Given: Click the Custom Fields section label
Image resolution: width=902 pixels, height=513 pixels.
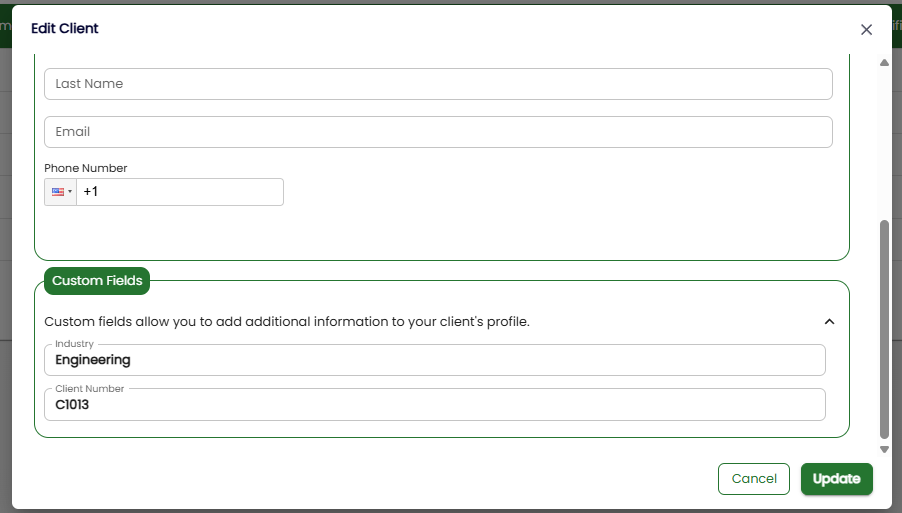Looking at the screenshot, I should coord(97,281).
